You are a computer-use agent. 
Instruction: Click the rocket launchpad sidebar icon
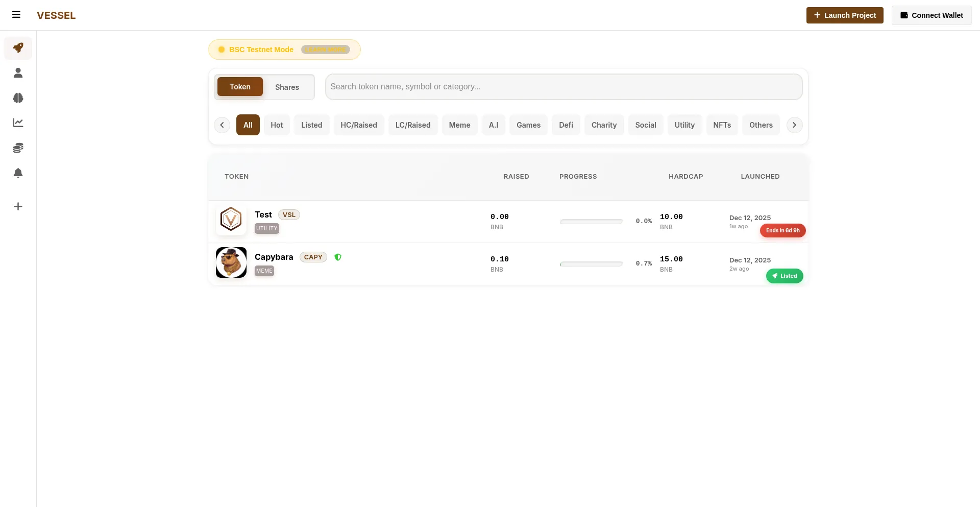[x=18, y=48]
